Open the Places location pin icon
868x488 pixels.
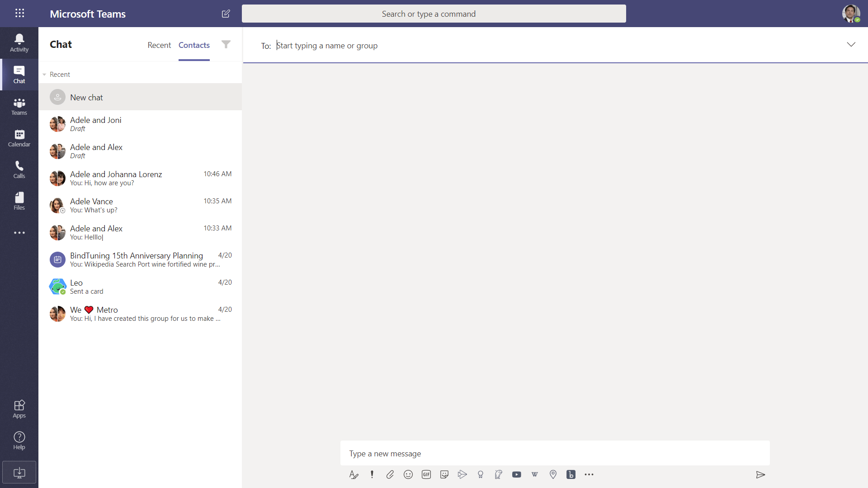click(x=552, y=474)
